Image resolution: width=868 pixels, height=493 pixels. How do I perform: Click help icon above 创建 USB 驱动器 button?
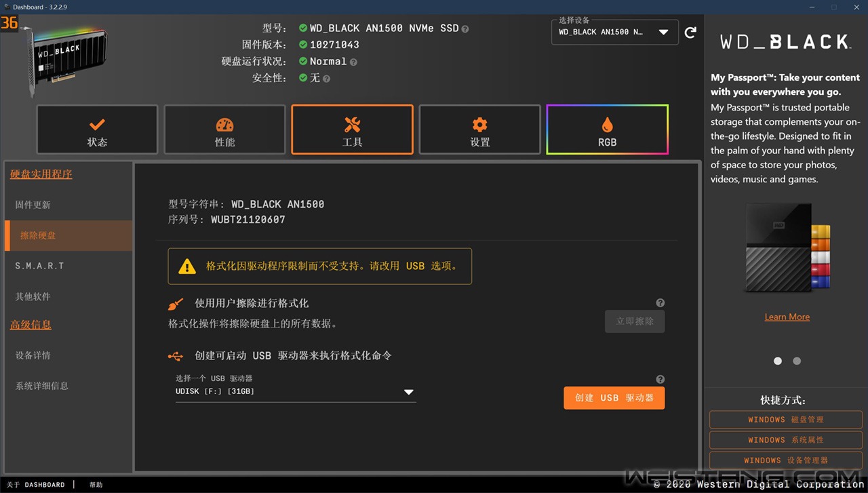(x=660, y=380)
